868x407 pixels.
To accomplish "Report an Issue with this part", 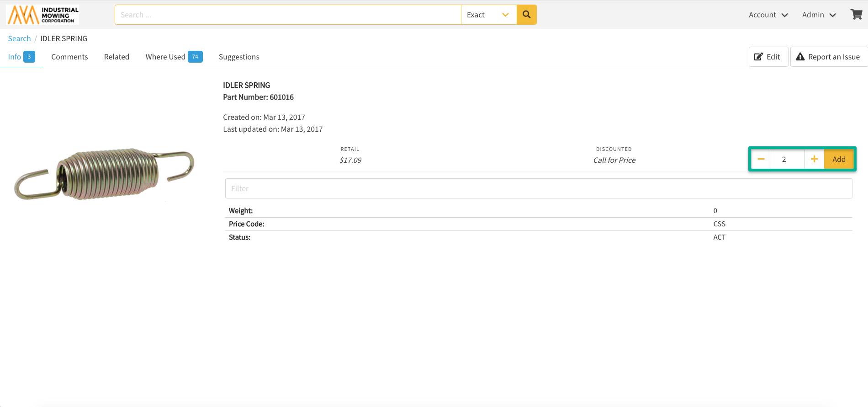I will click(x=828, y=57).
